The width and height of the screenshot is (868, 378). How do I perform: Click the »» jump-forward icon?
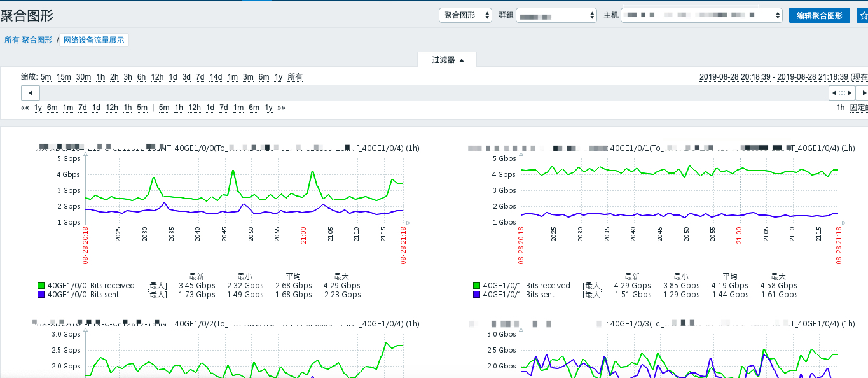(x=281, y=108)
